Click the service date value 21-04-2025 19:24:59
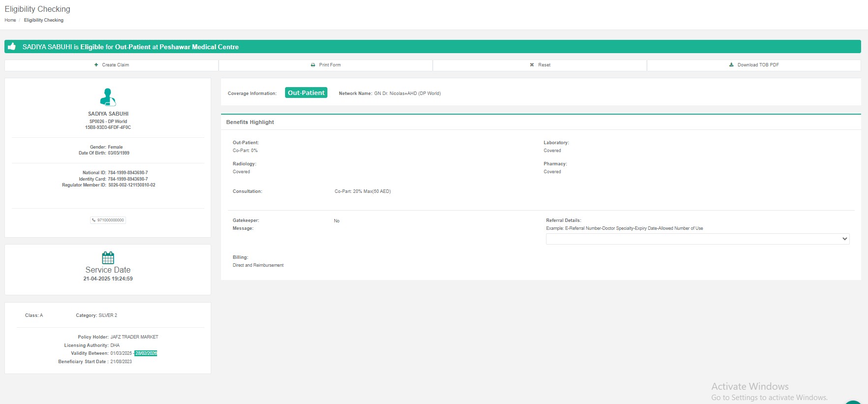 coord(108,279)
